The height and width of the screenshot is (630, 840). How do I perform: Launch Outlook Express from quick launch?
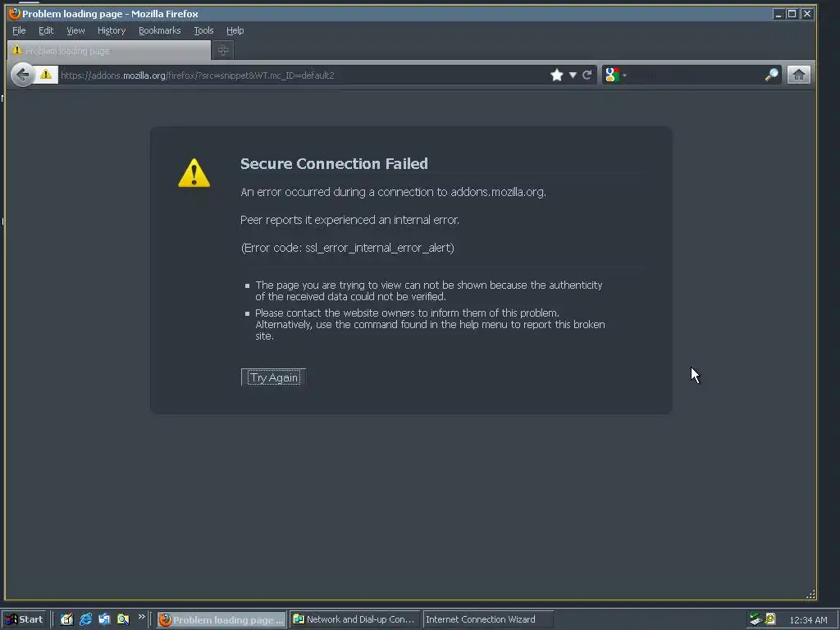point(104,619)
